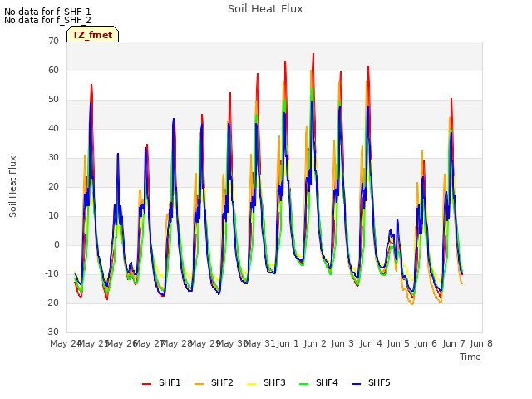Click the 60 y-axis tick label
Image resolution: width=532 pixels, height=399 pixels.
(x=53, y=70)
